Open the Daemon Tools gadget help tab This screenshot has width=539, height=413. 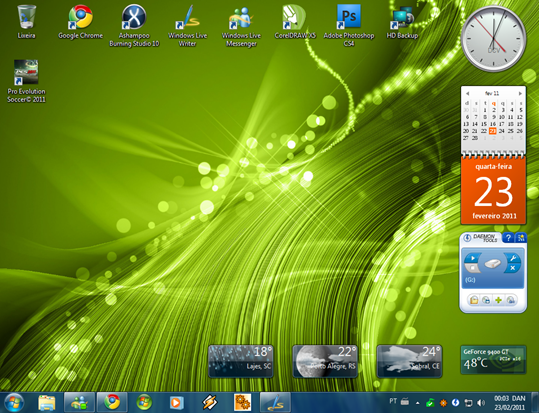coord(508,238)
